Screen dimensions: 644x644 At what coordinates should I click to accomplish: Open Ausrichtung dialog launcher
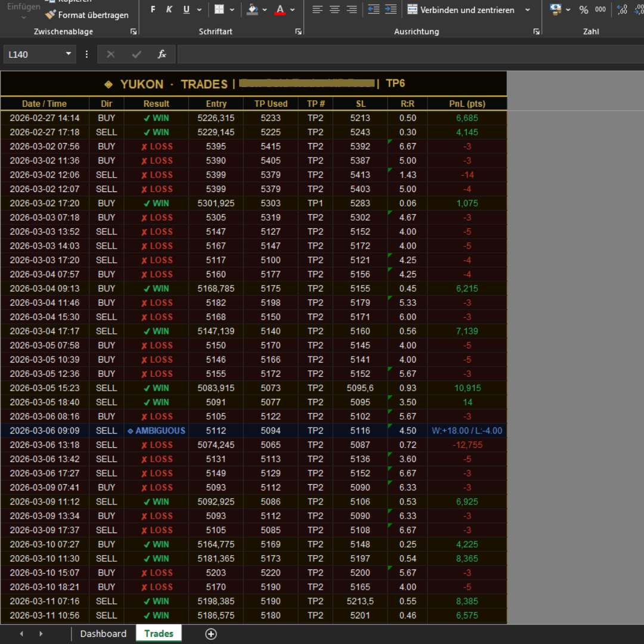(537, 32)
